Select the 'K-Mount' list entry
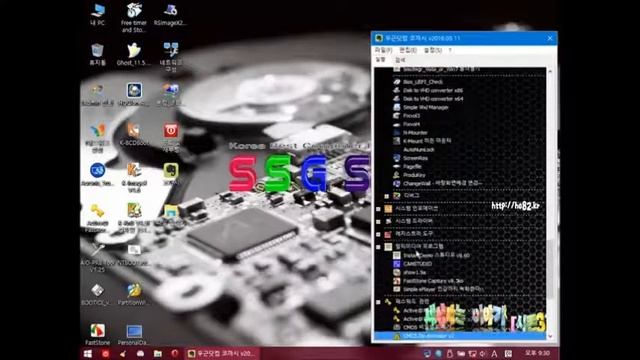The width and height of the screenshot is (640, 360). pos(427,141)
